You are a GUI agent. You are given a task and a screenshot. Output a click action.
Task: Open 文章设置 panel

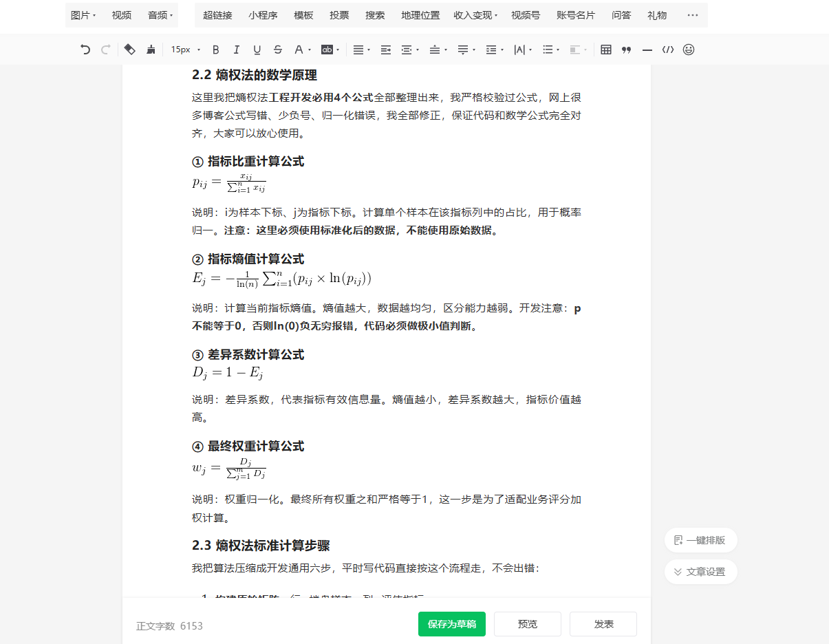point(700,572)
